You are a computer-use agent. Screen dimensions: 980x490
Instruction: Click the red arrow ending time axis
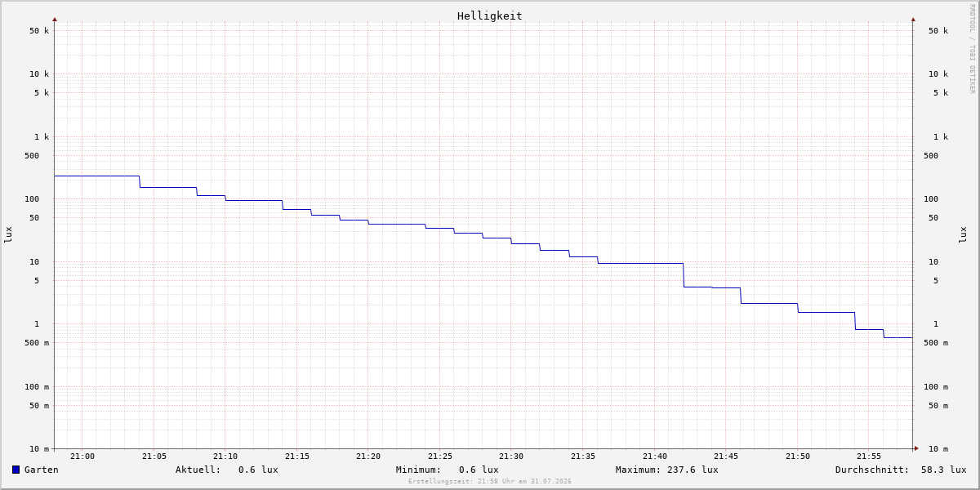click(x=916, y=448)
